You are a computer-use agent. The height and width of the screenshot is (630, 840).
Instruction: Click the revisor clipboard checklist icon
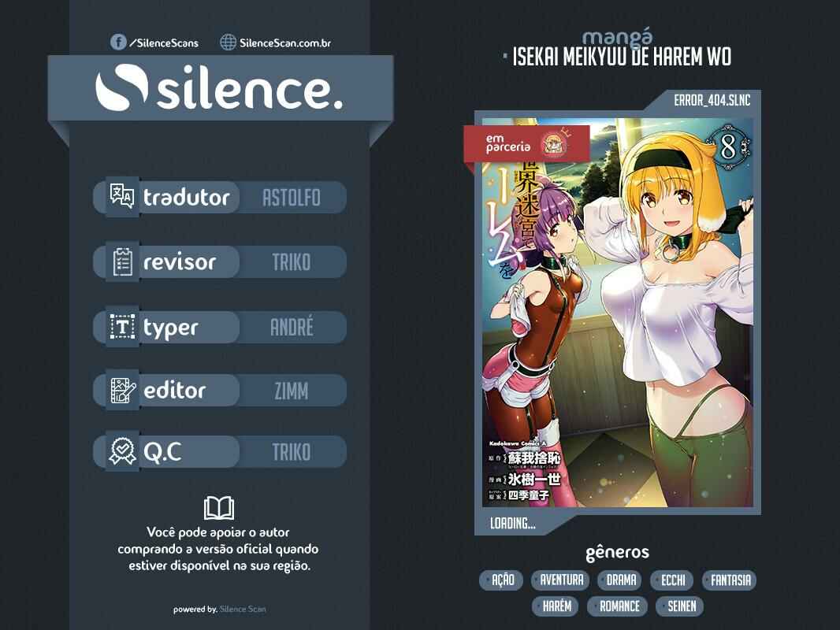[x=122, y=261]
